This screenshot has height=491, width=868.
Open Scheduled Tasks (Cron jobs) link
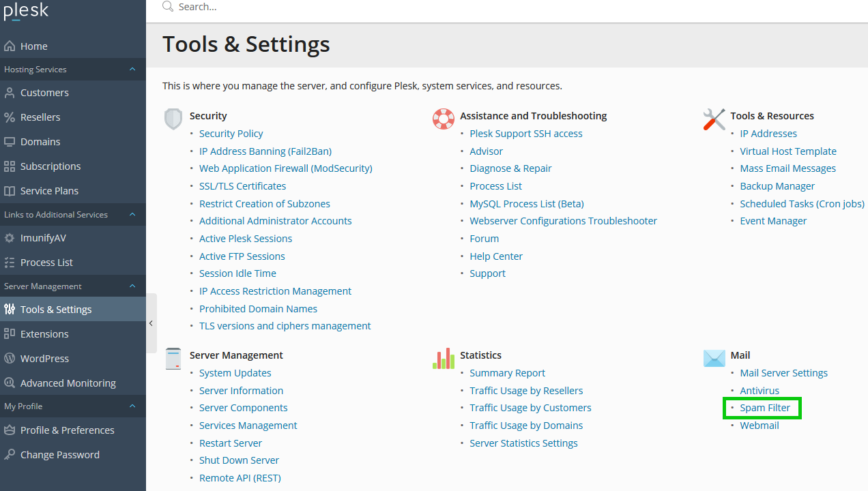point(802,204)
